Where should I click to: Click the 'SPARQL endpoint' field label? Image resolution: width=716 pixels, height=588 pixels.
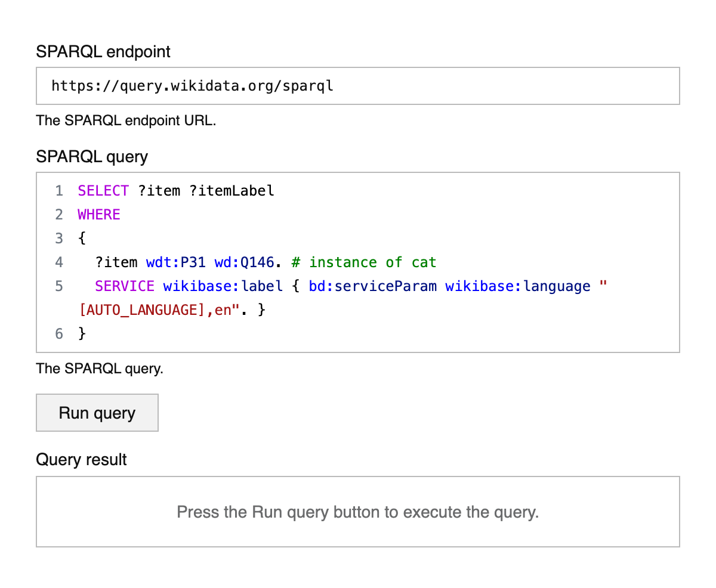pyautogui.click(x=103, y=52)
